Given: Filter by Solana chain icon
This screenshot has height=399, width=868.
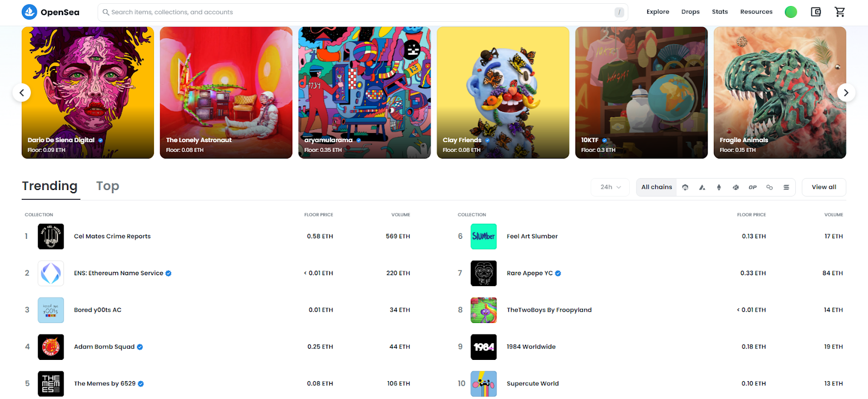Looking at the screenshot, I should click(786, 187).
